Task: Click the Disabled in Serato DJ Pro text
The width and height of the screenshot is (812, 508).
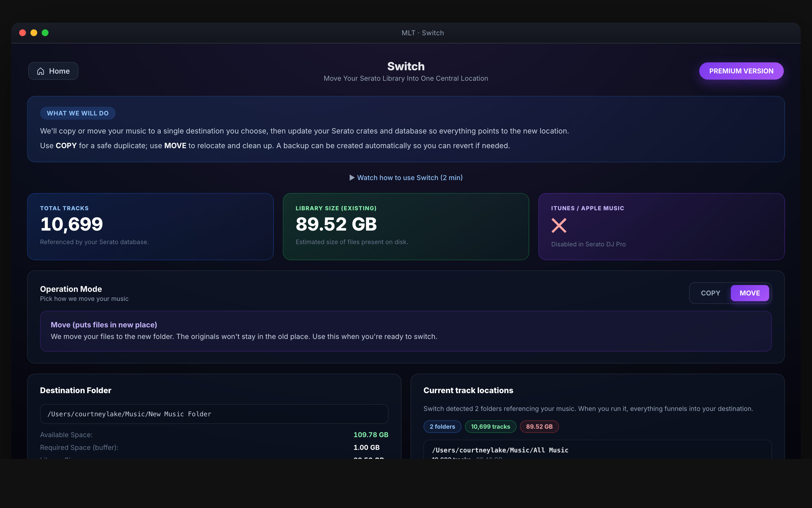Action: tap(588, 244)
